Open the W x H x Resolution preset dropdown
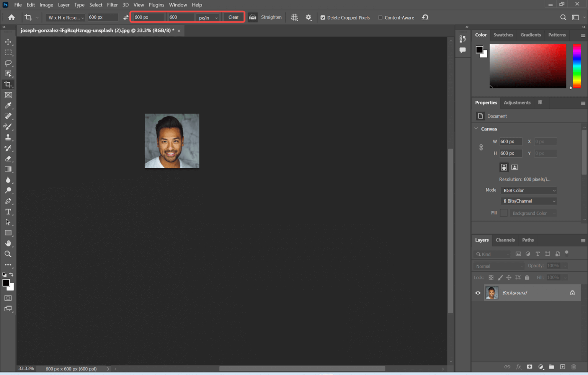 click(66, 18)
